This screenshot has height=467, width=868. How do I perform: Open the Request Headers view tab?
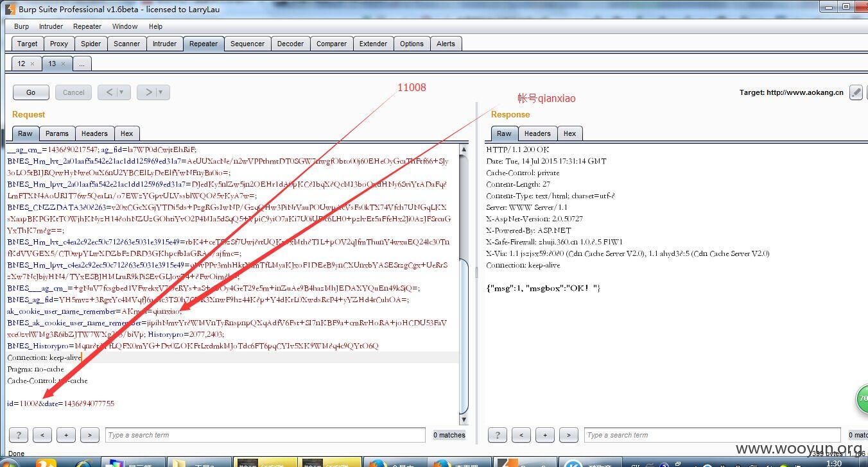94,133
